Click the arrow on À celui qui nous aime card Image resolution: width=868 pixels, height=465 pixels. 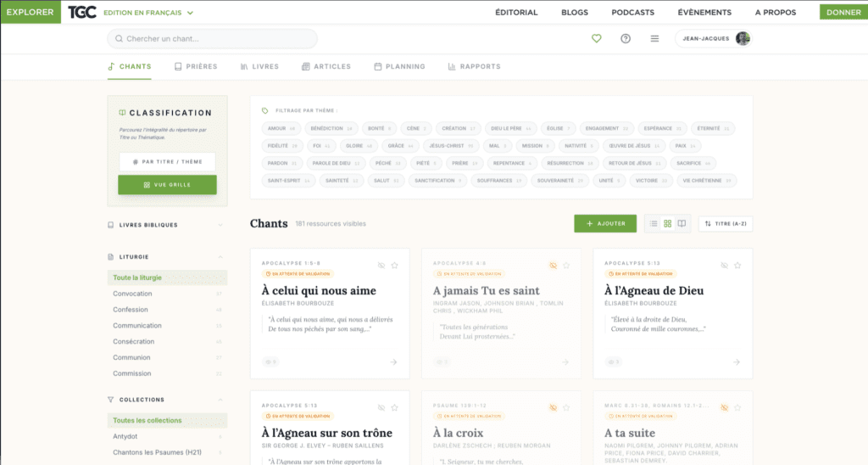(393, 362)
